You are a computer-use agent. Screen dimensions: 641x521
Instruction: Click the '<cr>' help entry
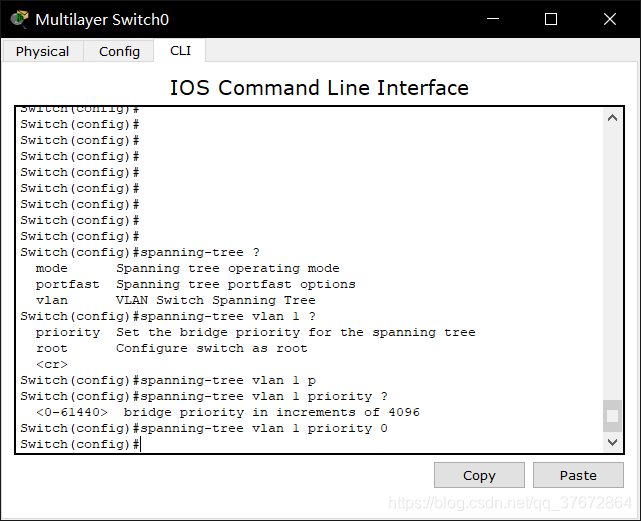point(52,364)
